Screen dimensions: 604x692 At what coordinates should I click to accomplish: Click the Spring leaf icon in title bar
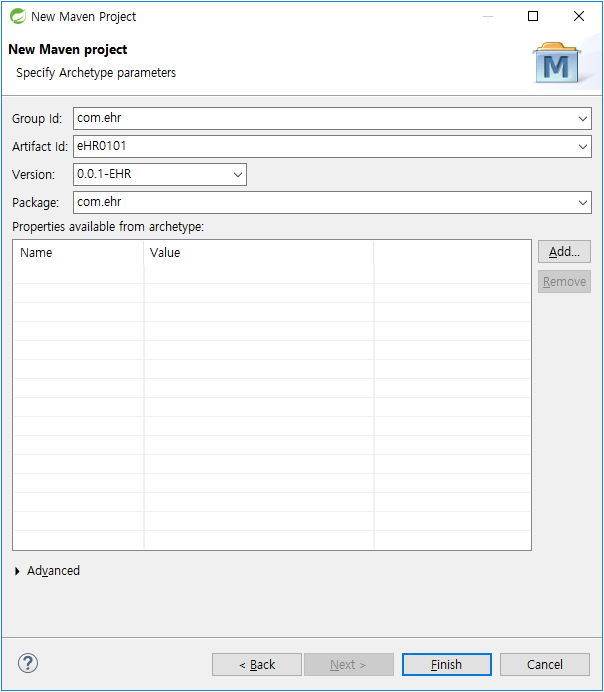pyautogui.click(x=18, y=16)
